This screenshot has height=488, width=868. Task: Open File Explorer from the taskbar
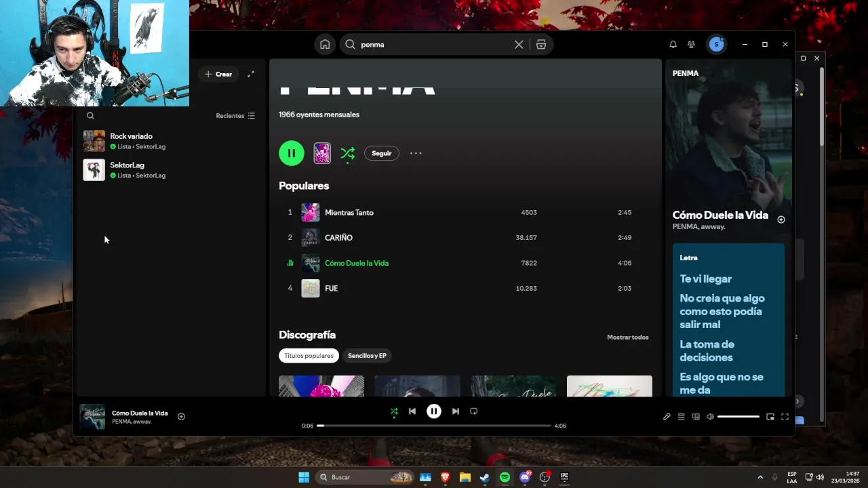pos(465,477)
